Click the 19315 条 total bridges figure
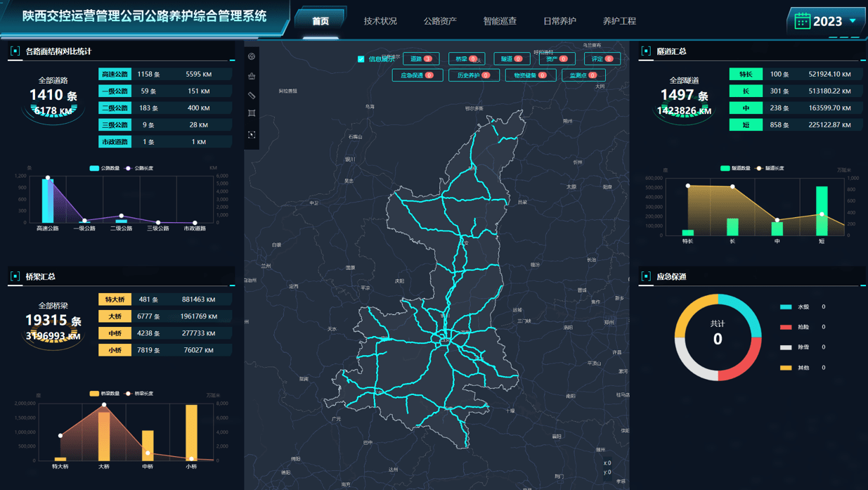The image size is (868, 490). [53, 321]
